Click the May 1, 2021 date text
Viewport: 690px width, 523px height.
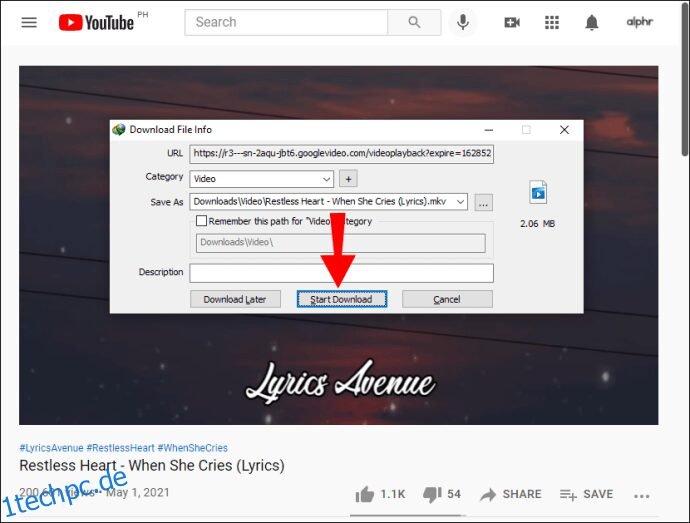coord(138,492)
